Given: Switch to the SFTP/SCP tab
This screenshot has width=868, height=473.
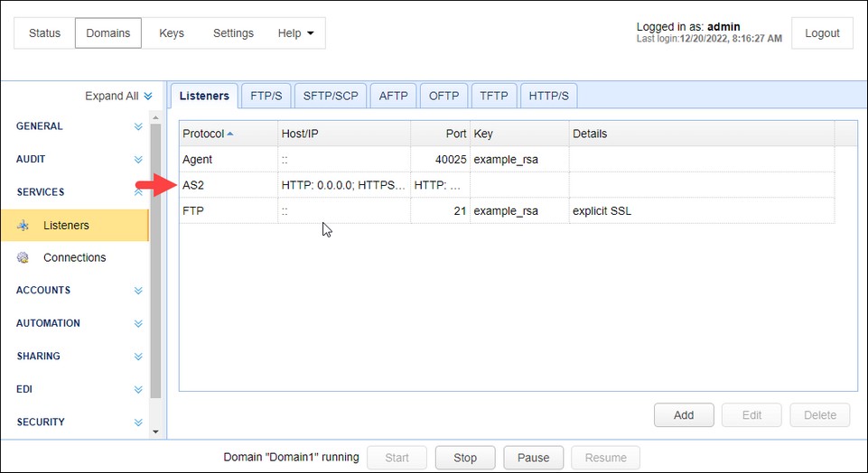Looking at the screenshot, I should 331,96.
